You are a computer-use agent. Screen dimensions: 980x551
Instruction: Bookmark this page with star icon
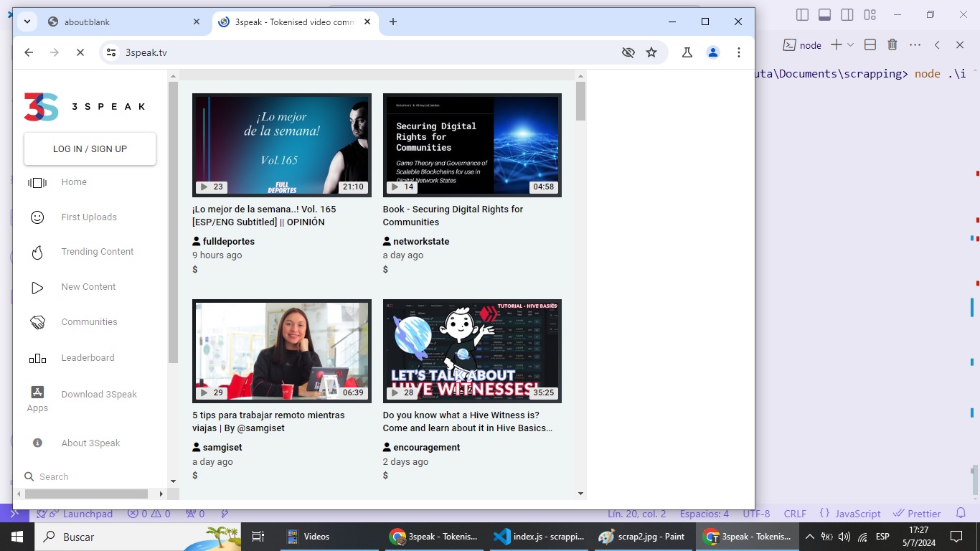pos(651,52)
